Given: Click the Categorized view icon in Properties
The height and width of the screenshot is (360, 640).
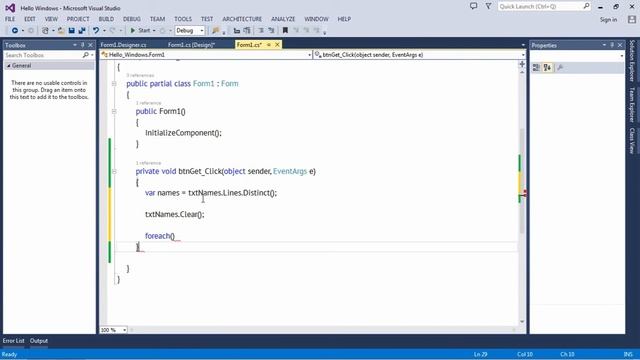Looking at the screenshot, I should point(536,68).
